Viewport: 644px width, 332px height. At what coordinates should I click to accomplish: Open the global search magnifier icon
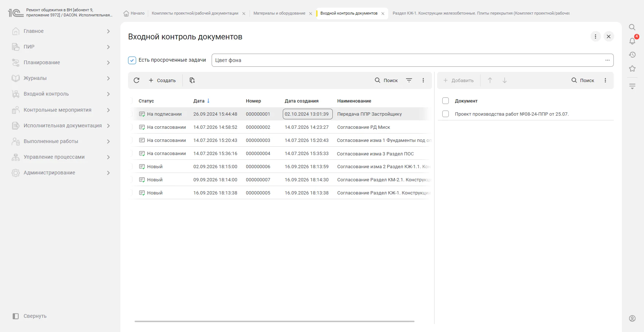tap(632, 27)
